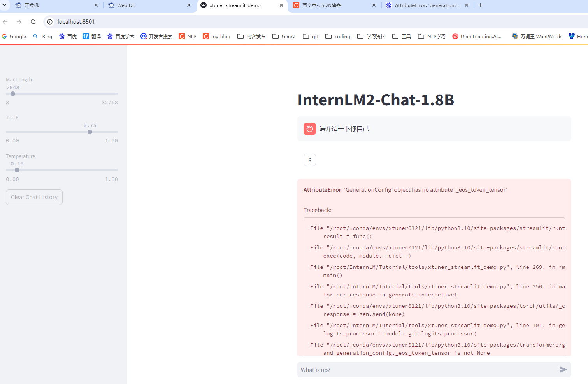Click the 2048 Max Length value
Image resolution: width=588 pixels, height=384 pixels.
click(13, 88)
